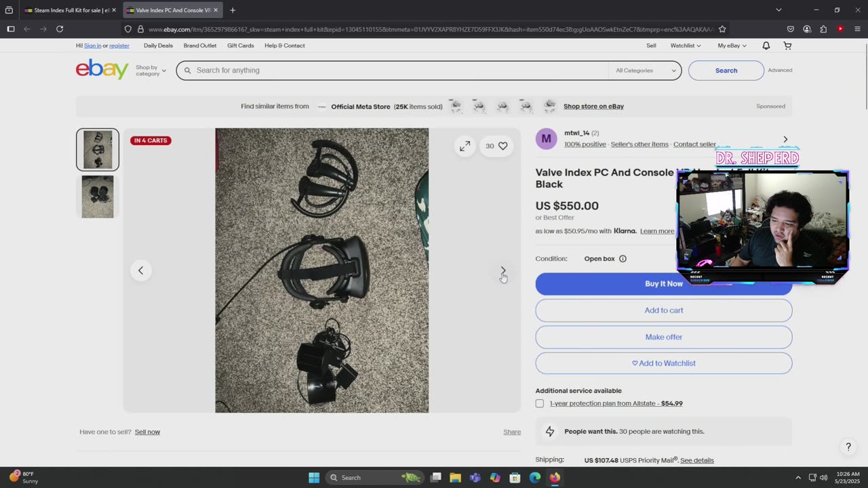Select the first headset photo thumbnail

[x=98, y=149]
